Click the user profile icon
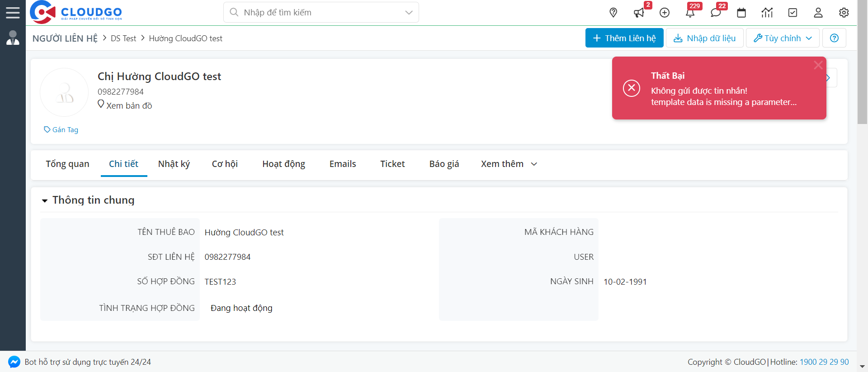 coord(818,13)
